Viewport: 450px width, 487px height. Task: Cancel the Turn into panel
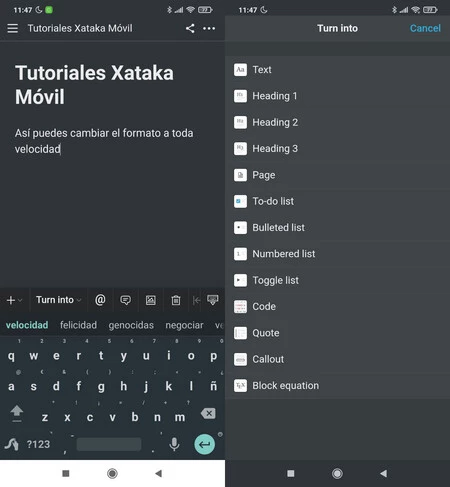425,28
